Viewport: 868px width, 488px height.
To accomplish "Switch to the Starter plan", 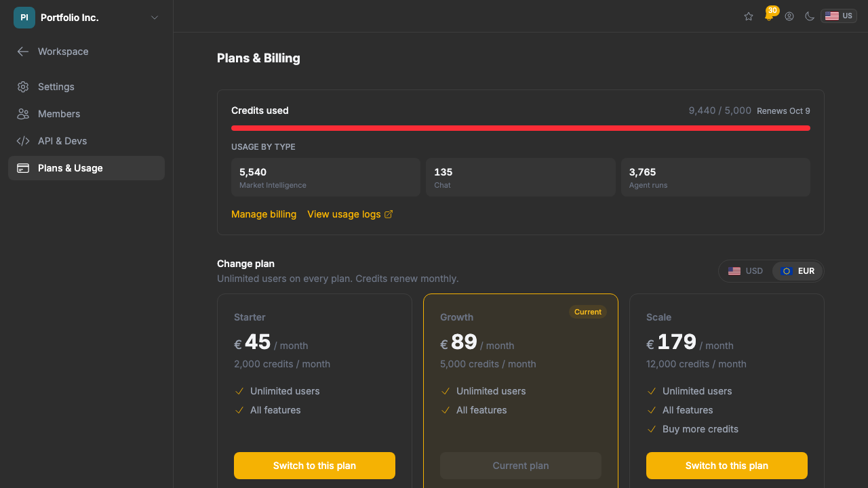I will (x=315, y=466).
